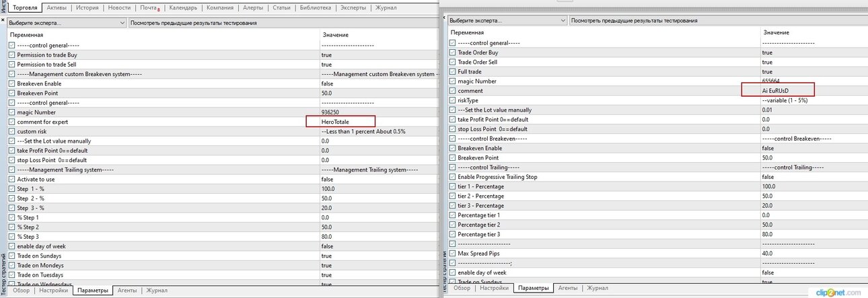Select the Алерты tab

click(253, 8)
